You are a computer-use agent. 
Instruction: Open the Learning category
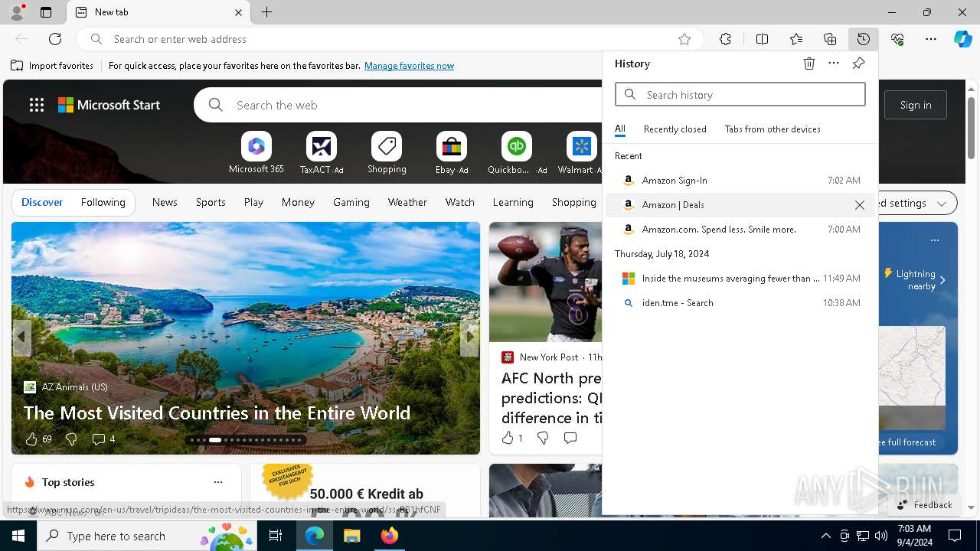513,203
